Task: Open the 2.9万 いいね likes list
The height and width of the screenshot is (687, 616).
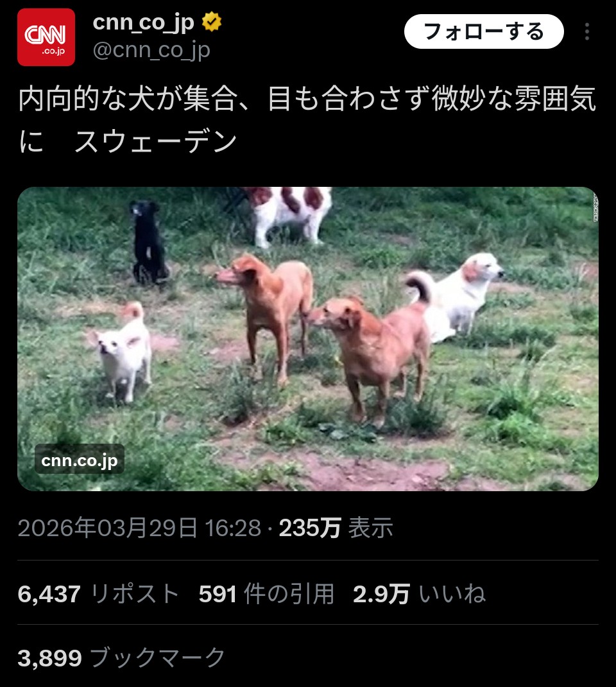Action: pyautogui.click(x=419, y=594)
